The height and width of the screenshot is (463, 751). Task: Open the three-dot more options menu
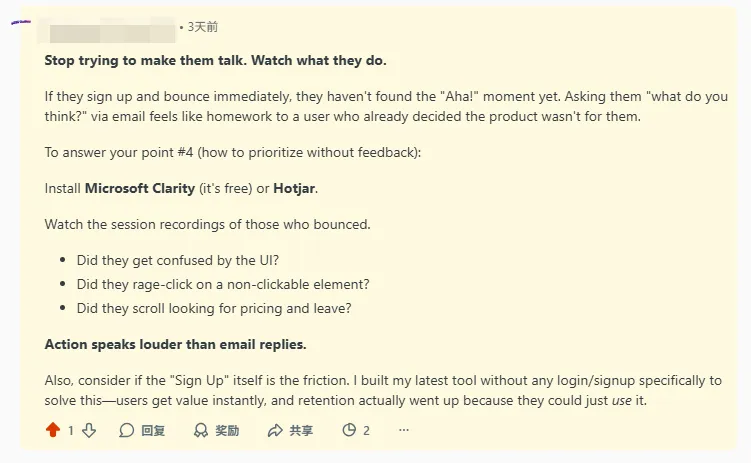click(x=404, y=430)
